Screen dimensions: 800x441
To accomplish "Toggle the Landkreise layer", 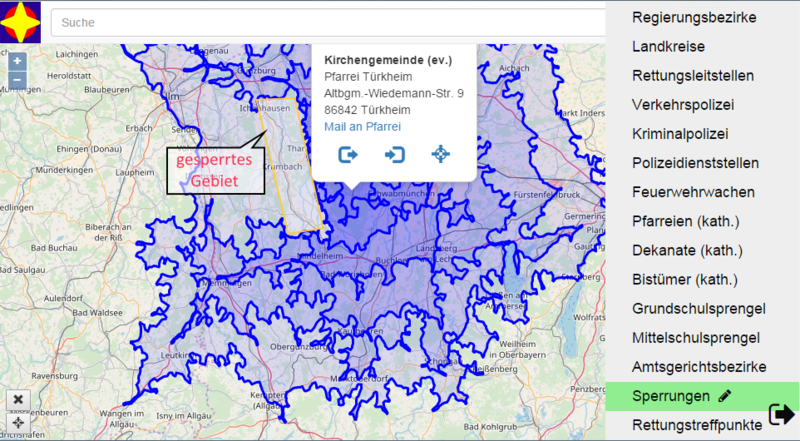I will click(x=668, y=47).
